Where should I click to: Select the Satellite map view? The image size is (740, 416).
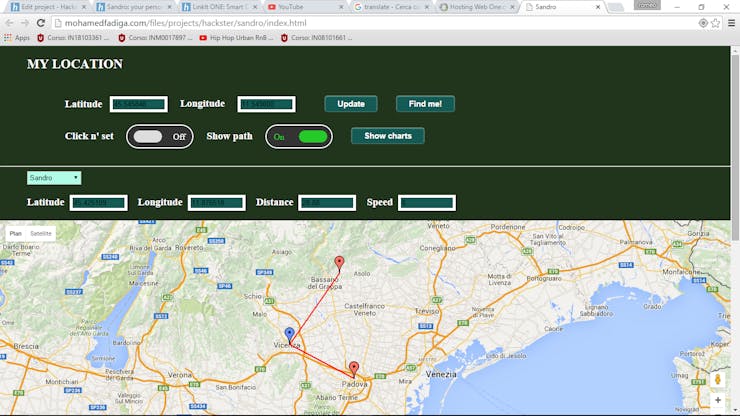[41, 233]
